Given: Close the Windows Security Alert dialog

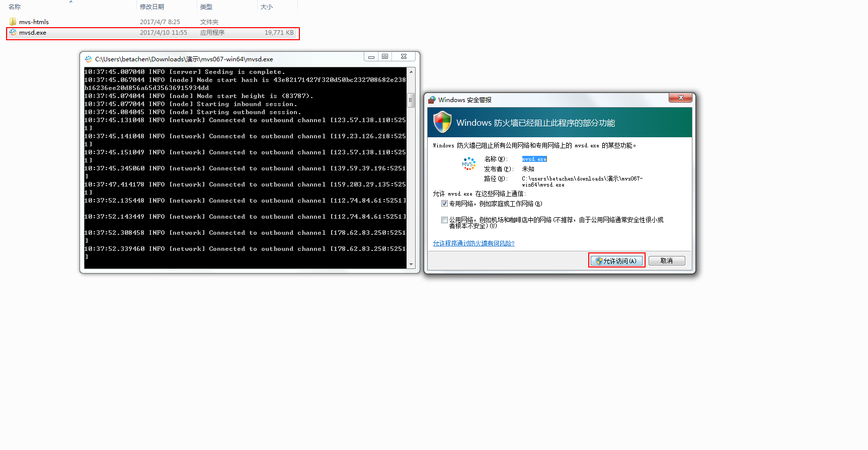Looking at the screenshot, I should click(681, 98).
